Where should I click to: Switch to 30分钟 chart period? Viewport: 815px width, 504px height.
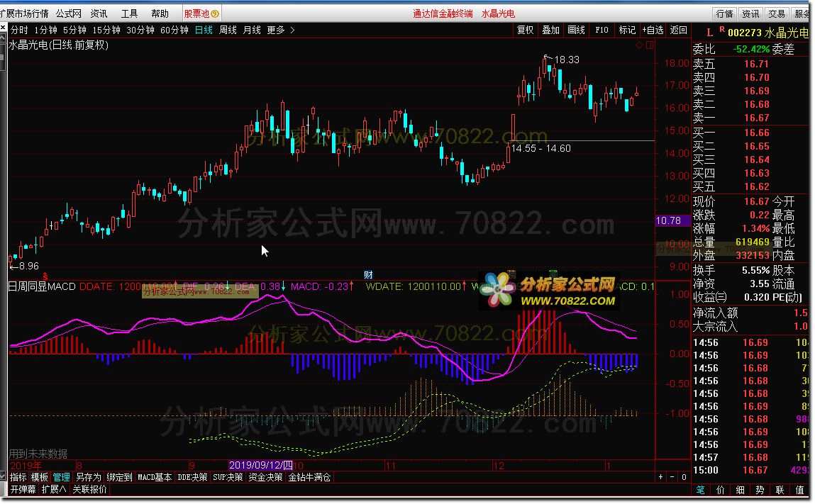point(140,30)
